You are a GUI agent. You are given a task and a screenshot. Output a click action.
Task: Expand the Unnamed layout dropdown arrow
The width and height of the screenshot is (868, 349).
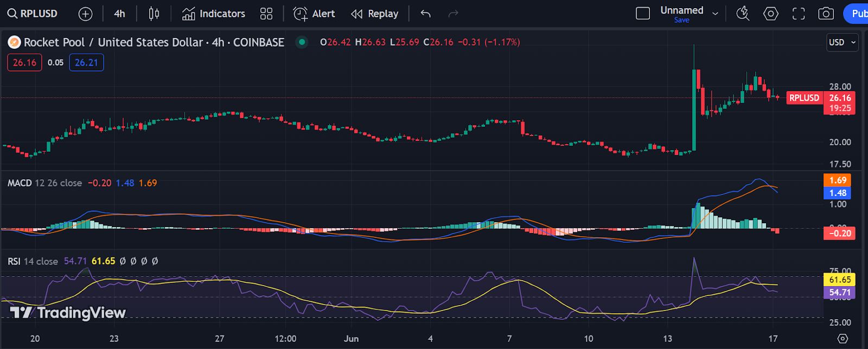pos(715,14)
